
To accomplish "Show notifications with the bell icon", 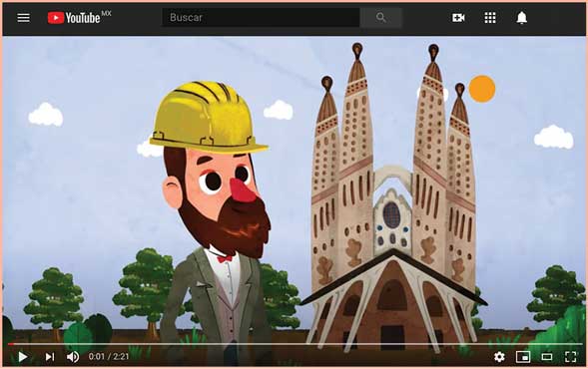I will coord(522,18).
